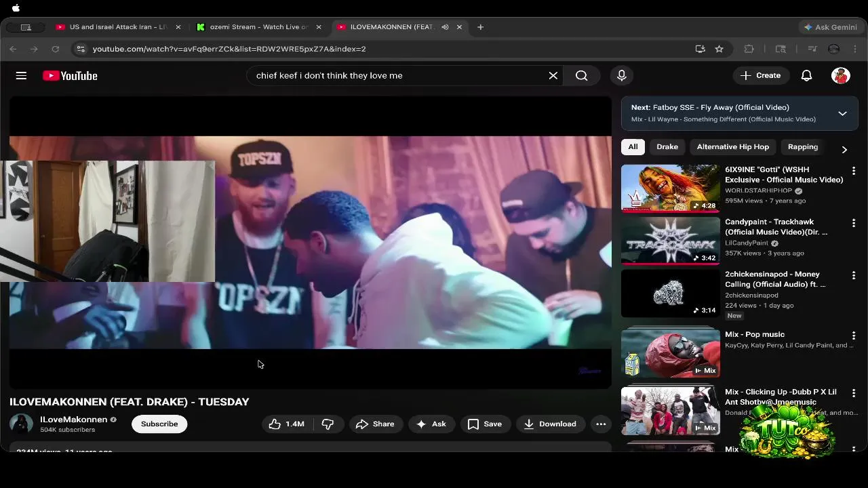View site information icon in address bar
Image resolution: width=868 pixels, height=488 pixels.
pos(81,49)
